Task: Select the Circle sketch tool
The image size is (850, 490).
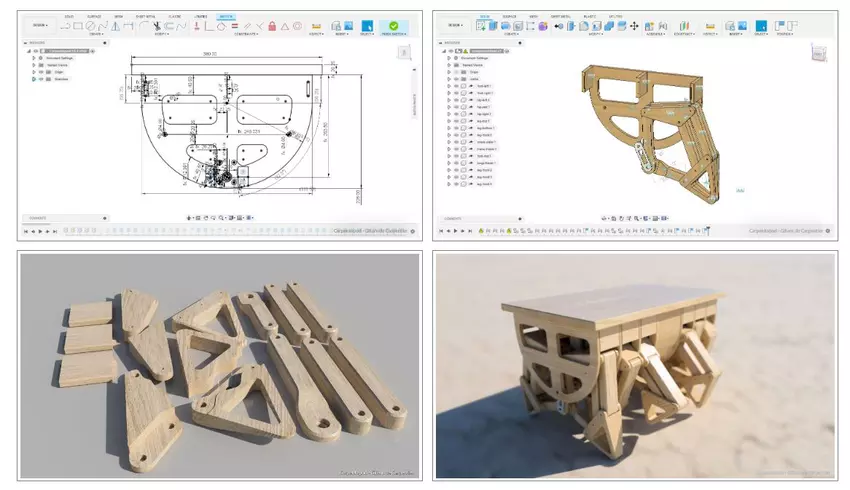Action: coord(90,26)
